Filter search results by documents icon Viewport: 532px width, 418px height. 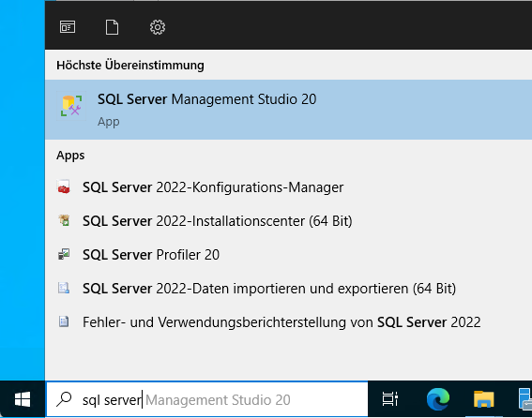pyautogui.click(x=113, y=27)
